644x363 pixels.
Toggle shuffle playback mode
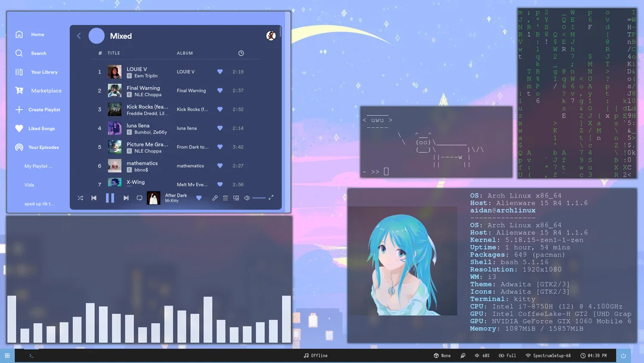[80, 197]
